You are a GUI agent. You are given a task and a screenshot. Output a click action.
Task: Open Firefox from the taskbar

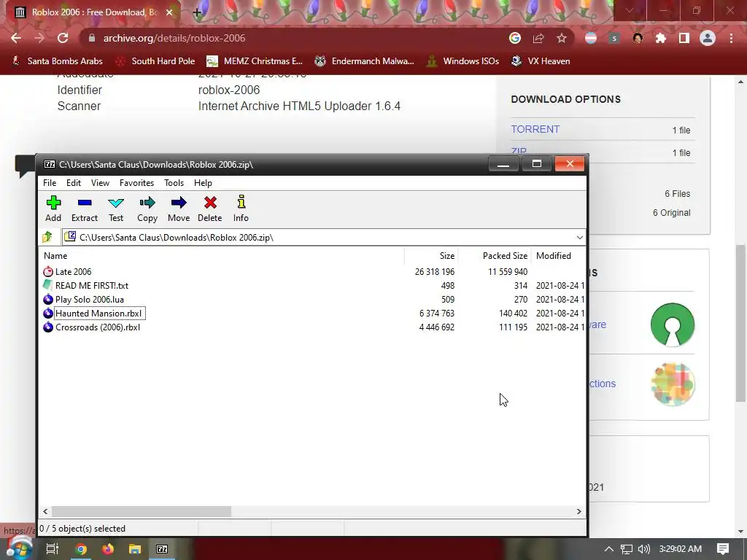click(108, 549)
